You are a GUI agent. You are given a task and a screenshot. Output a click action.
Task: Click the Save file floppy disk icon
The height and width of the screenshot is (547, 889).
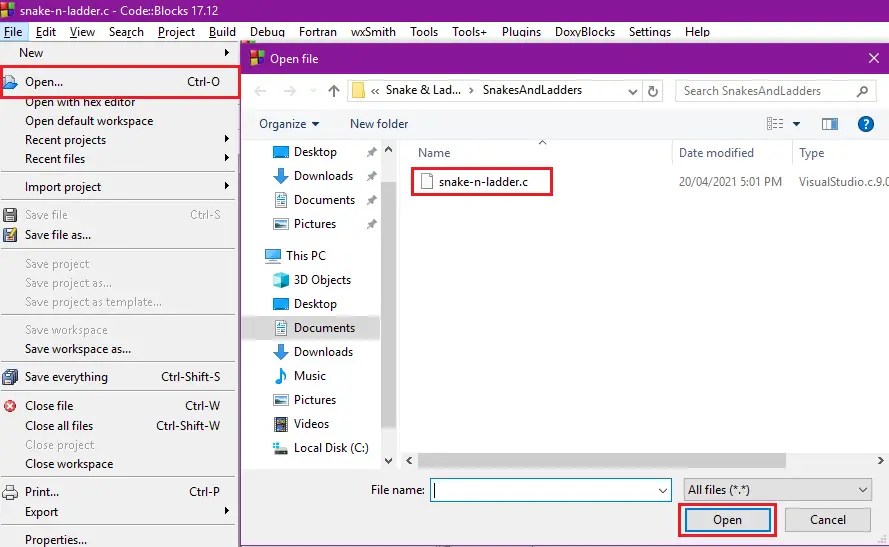[x=10, y=215]
